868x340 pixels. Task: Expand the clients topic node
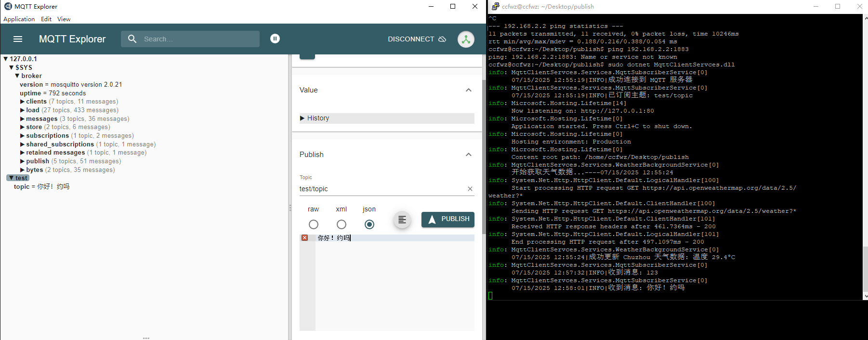click(22, 102)
